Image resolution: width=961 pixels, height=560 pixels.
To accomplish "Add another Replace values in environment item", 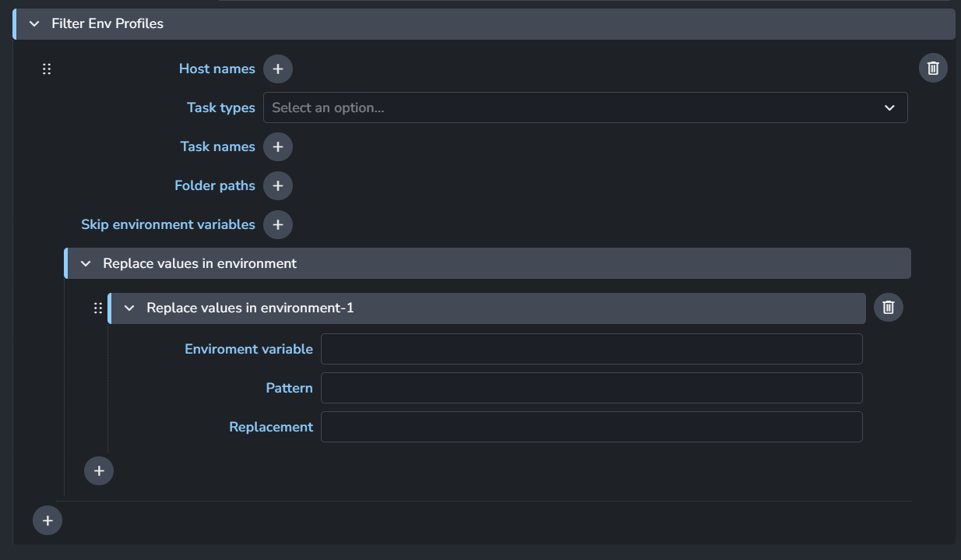I will click(x=99, y=470).
